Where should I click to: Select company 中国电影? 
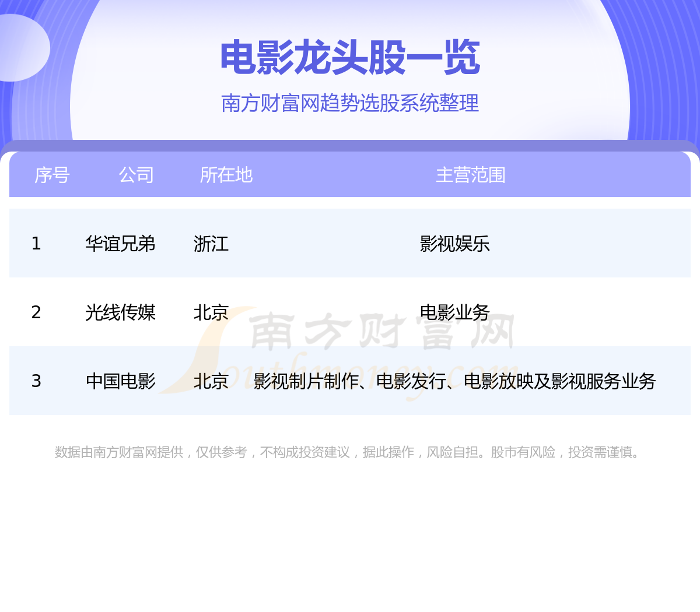pos(120,381)
